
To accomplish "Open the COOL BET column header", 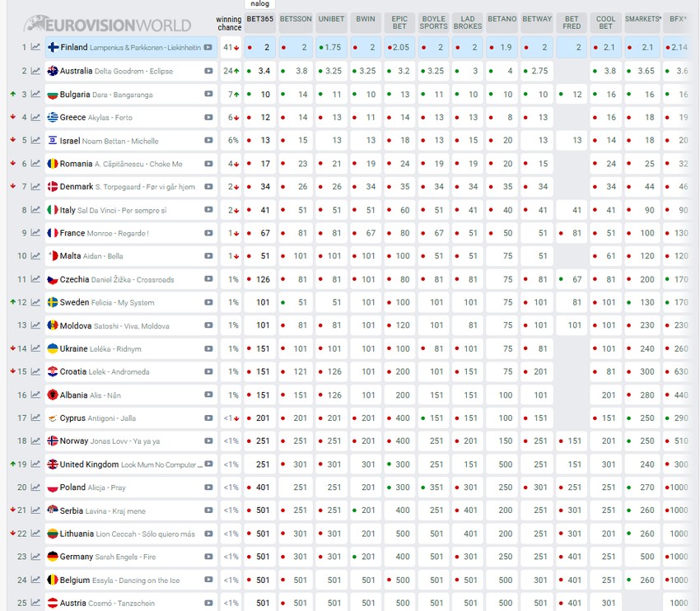I will coord(606,22).
